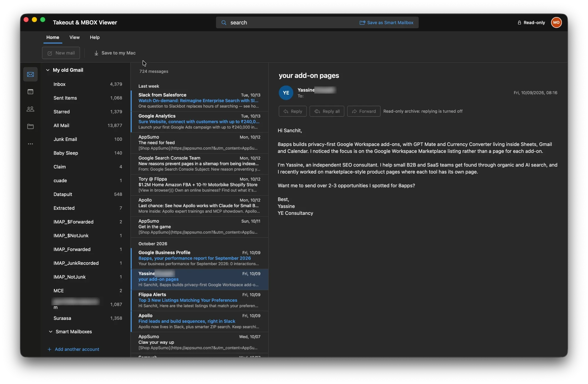Collapse the My old Gmail account
Viewport: 588px width, 384px height.
pos(48,70)
